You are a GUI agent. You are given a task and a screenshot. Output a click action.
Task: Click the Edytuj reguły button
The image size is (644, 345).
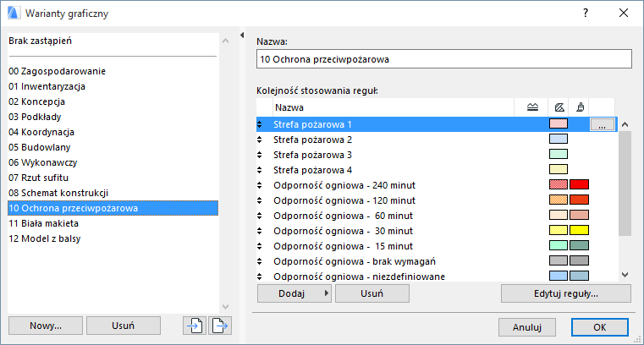[x=565, y=293]
